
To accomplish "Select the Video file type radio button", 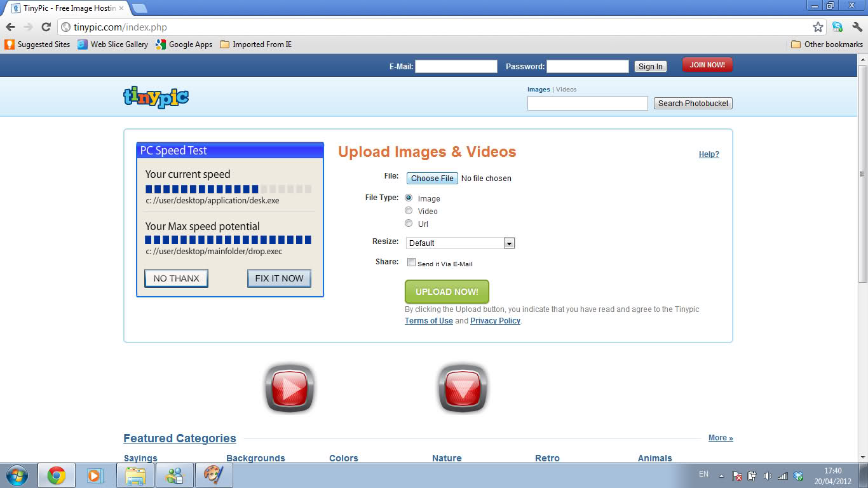I will pyautogui.click(x=409, y=211).
